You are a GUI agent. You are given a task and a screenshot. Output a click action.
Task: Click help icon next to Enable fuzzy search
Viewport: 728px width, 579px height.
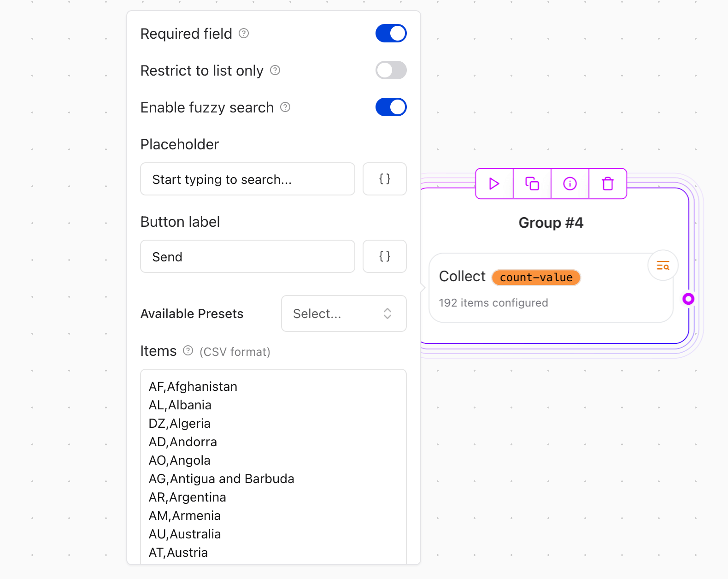tap(286, 107)
